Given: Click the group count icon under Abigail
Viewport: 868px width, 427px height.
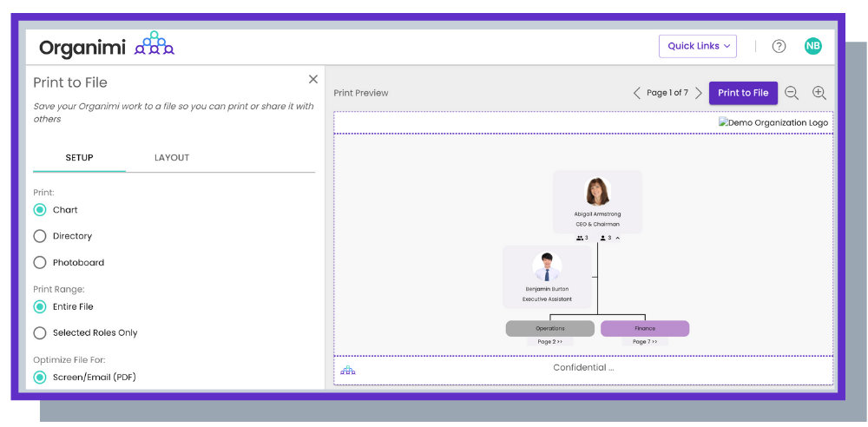Looking at the screenshot, I should pyautogui.click(x=580, y=238).
